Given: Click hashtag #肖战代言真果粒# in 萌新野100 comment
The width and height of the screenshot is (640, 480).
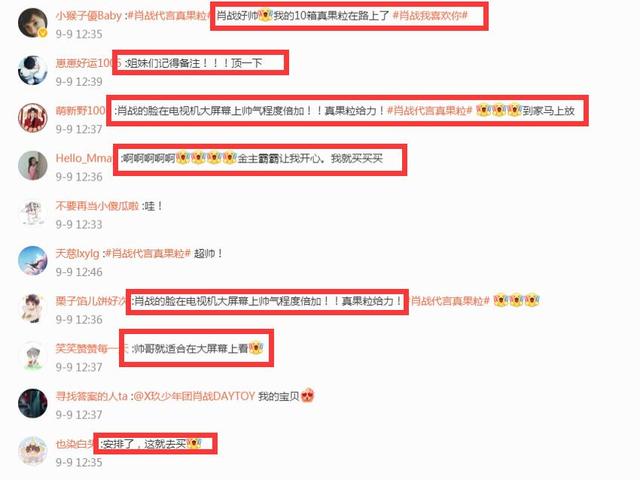Looking at the screenshot, I should click(x=430, y=111).
